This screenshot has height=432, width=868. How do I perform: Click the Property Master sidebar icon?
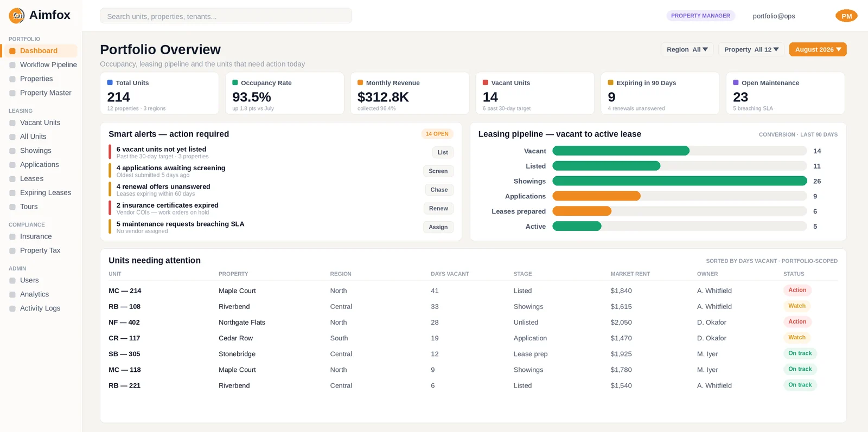(x=12, y=93)
